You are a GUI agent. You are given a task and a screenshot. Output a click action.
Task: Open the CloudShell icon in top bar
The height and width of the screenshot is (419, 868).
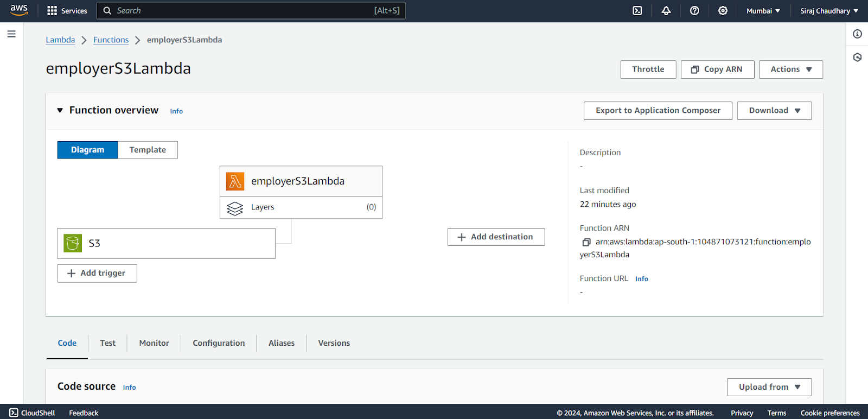click(x=637, y=11)
